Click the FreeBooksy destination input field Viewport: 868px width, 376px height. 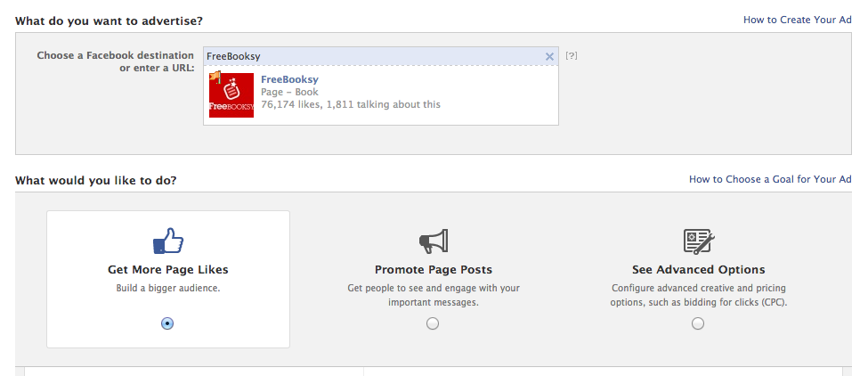click(x=374, y=56)
